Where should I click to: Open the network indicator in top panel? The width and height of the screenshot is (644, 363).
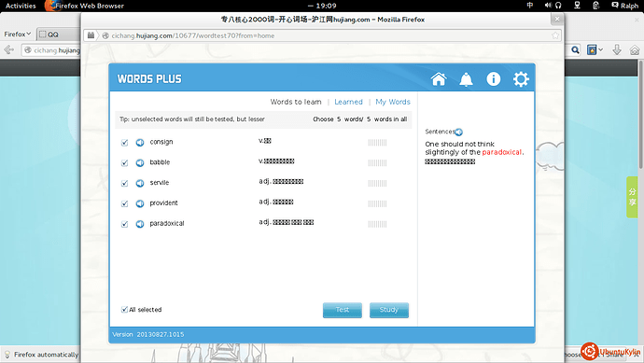click(x=577, y=6)
